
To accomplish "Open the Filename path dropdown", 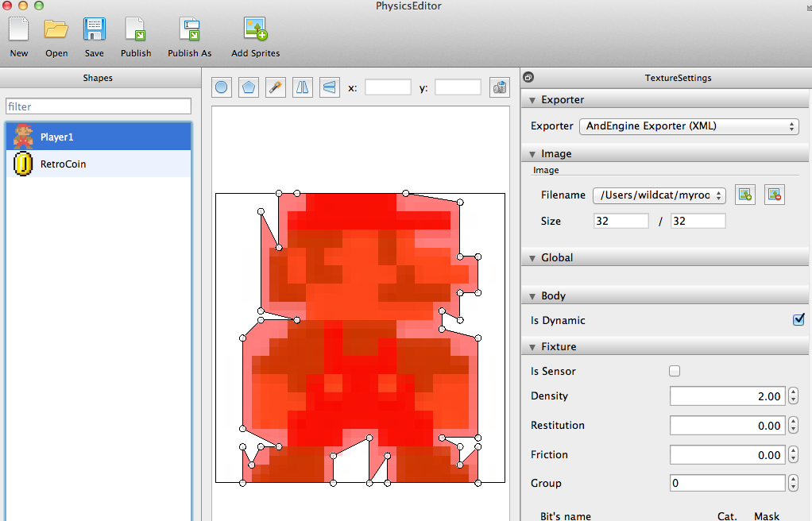I will pos(659,195).
